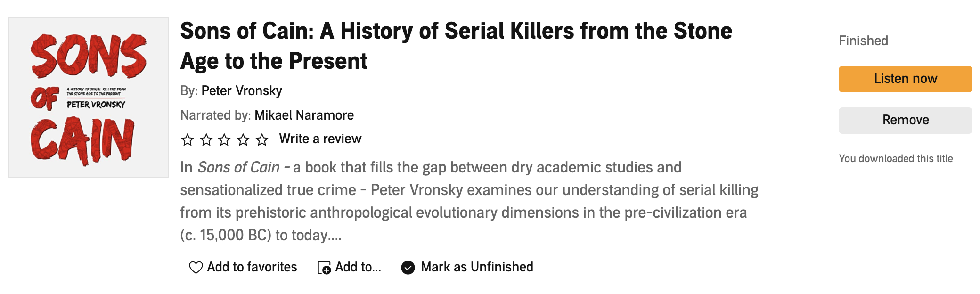Image resolution: width=980 pixels, height=294 pixels.
Task: Open the 'Add to...' text option
Action: [358, 267]
